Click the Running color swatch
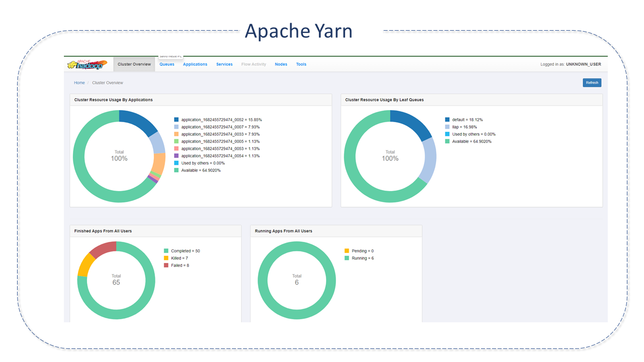Image resolution: width=644 pixels, height=362 pixels. coord(347,258)
